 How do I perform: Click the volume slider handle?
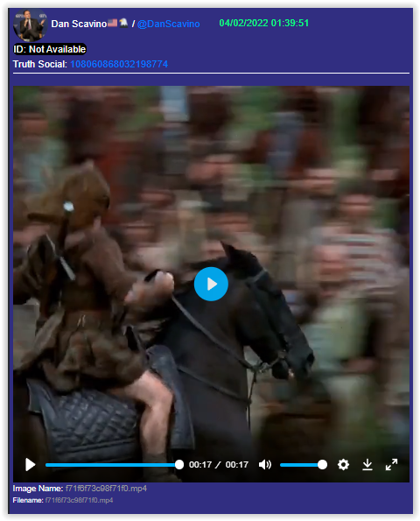322,464
